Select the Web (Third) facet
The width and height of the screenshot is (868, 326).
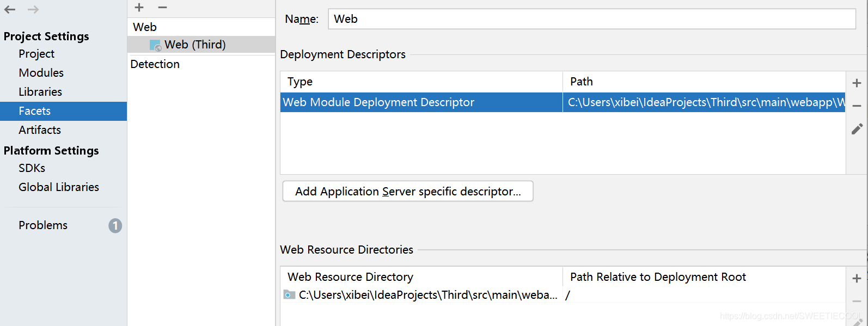pos(201,45)
